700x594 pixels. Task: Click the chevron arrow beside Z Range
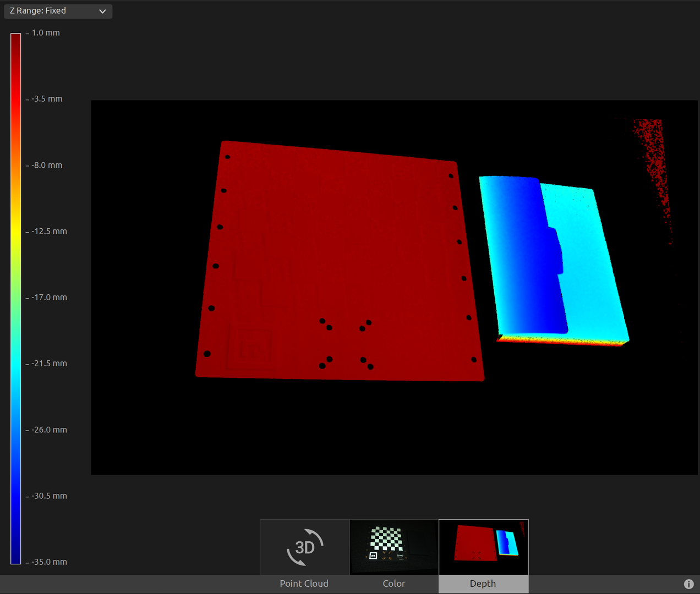[x=102, y=12]
